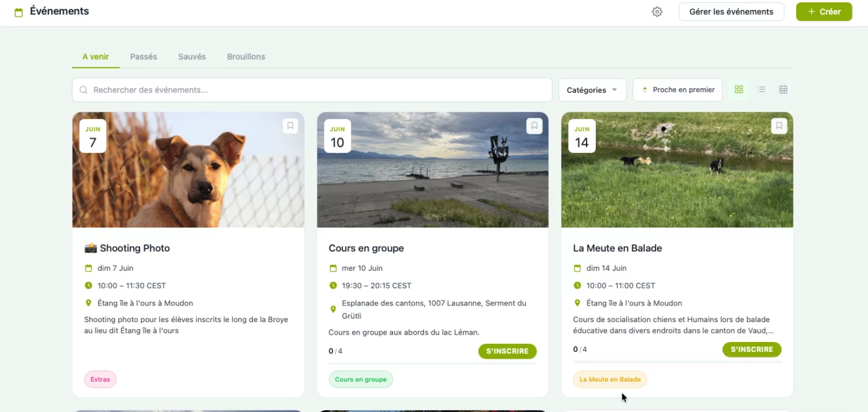Click calendar icon on Shooting Photo card
The height and width of the screenshot is (412, 868).
(88, 268)
